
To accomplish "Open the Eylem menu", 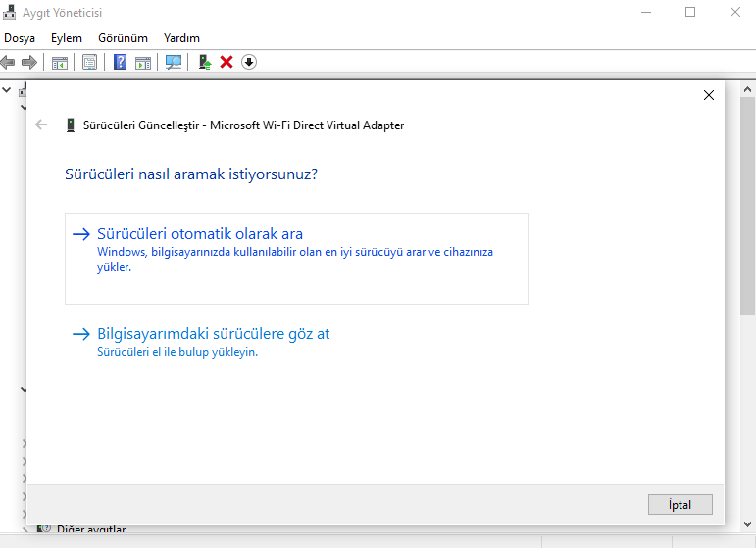I will 67,38.
